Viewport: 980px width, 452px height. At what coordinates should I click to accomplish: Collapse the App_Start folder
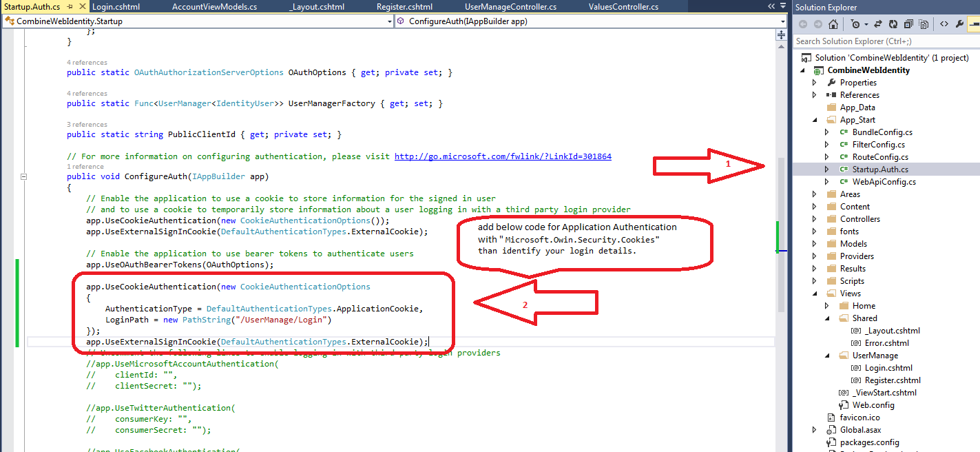pos(815,120)
